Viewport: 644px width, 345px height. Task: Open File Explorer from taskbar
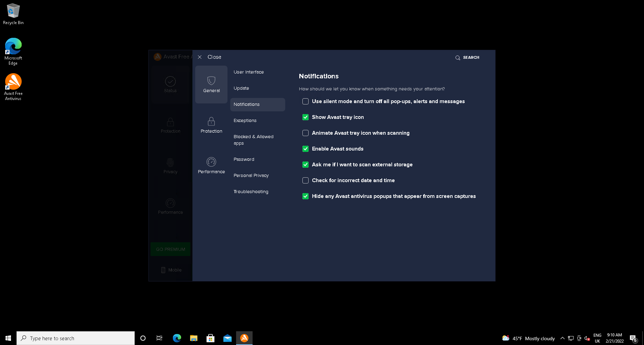194,338
